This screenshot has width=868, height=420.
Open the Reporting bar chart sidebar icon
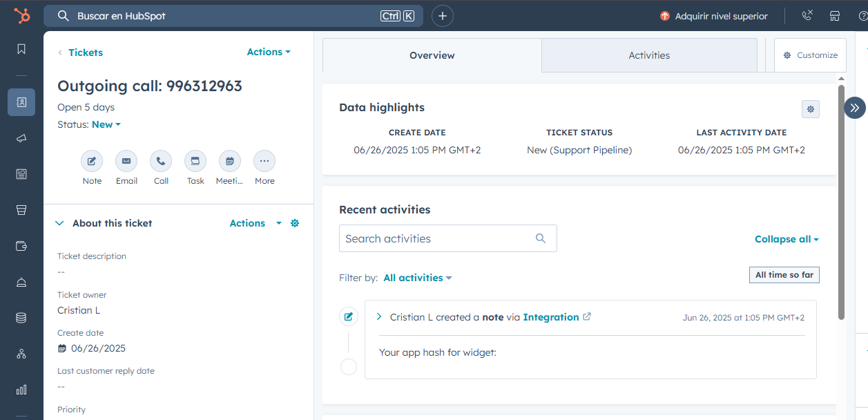(21, 390)
